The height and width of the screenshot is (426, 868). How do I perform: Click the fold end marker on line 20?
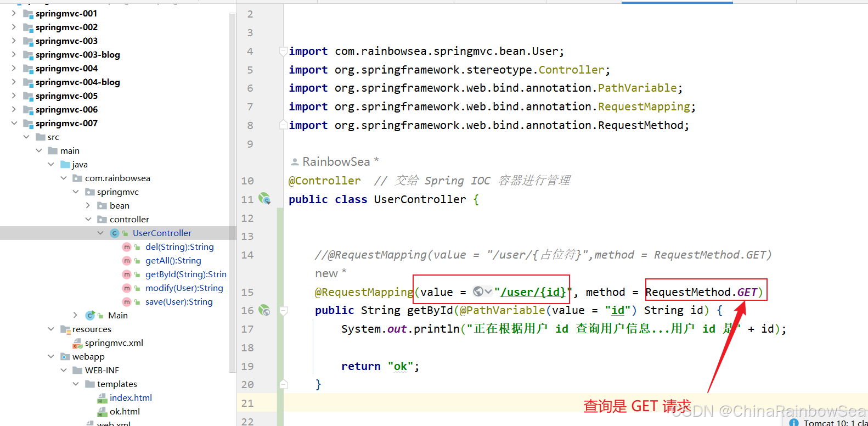pyautogui.click(x=284, y=384)
